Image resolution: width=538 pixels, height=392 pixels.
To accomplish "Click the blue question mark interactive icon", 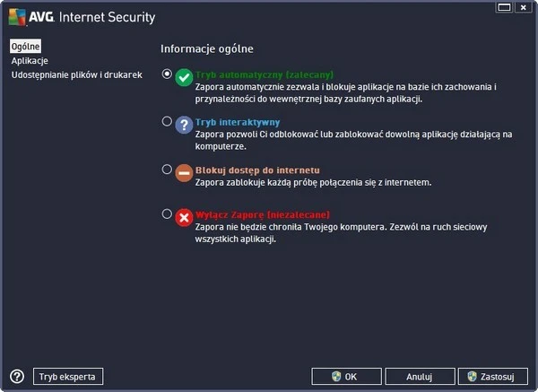I will (184, 125).
